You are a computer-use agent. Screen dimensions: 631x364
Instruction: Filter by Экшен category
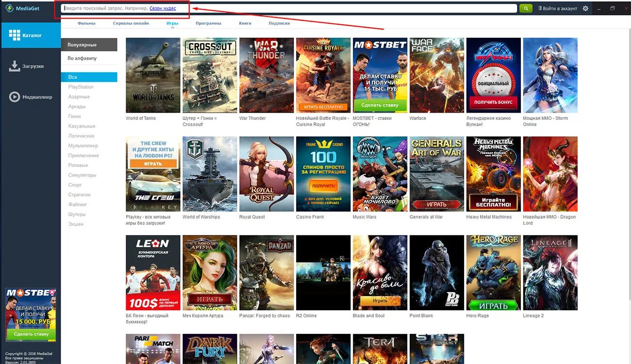[x=76, y=224]
